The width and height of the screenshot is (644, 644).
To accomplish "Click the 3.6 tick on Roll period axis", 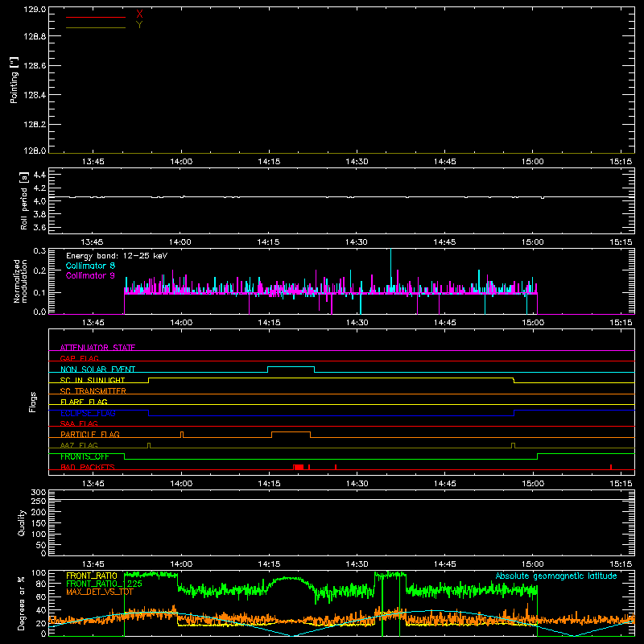I will point(39,227).
